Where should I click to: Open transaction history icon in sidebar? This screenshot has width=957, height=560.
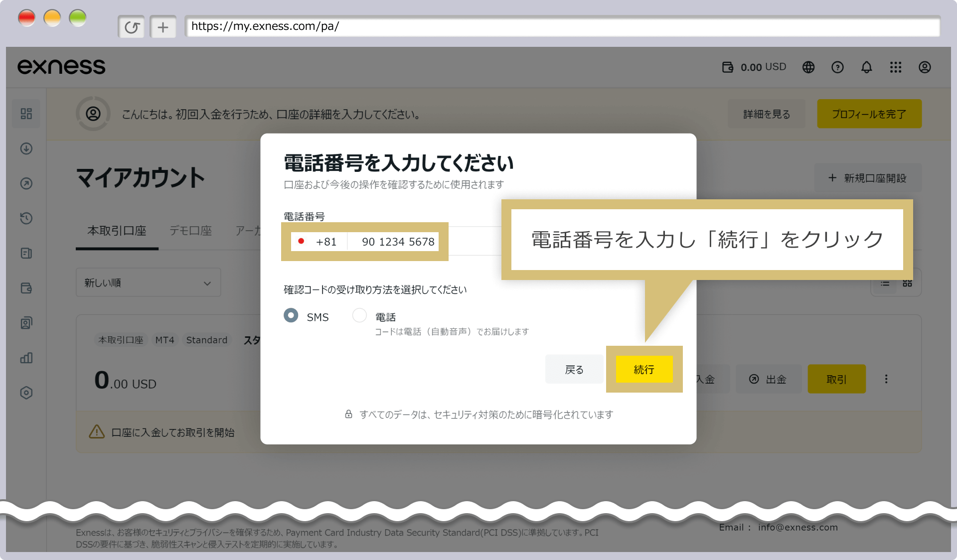pos(26,218)
